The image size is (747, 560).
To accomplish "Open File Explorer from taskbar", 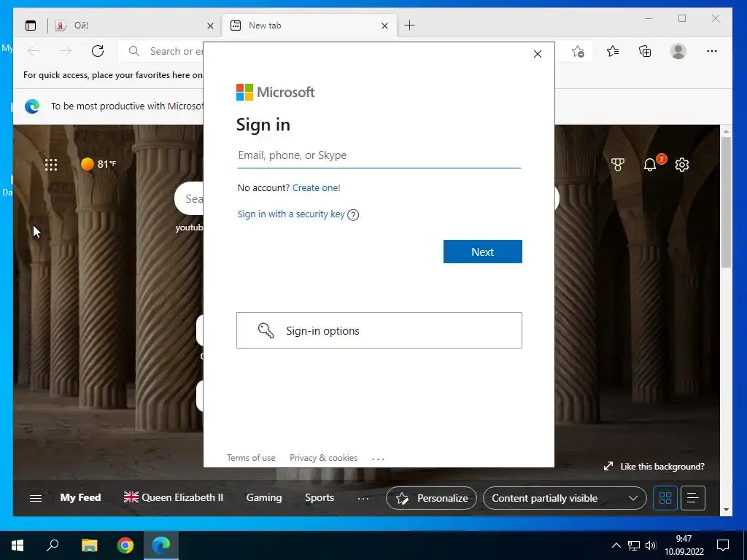I will [x=89, y=545].
